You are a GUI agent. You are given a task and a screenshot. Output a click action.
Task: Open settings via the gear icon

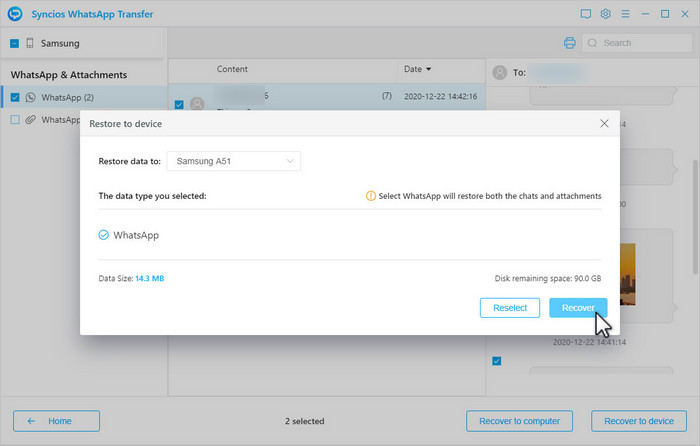605,14
